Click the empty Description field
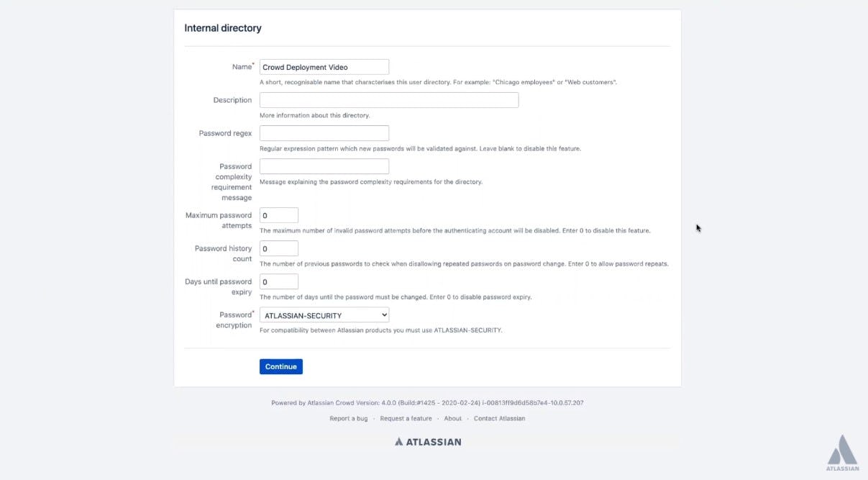Viewport: 868px width, 480px height. pos(388,99)
